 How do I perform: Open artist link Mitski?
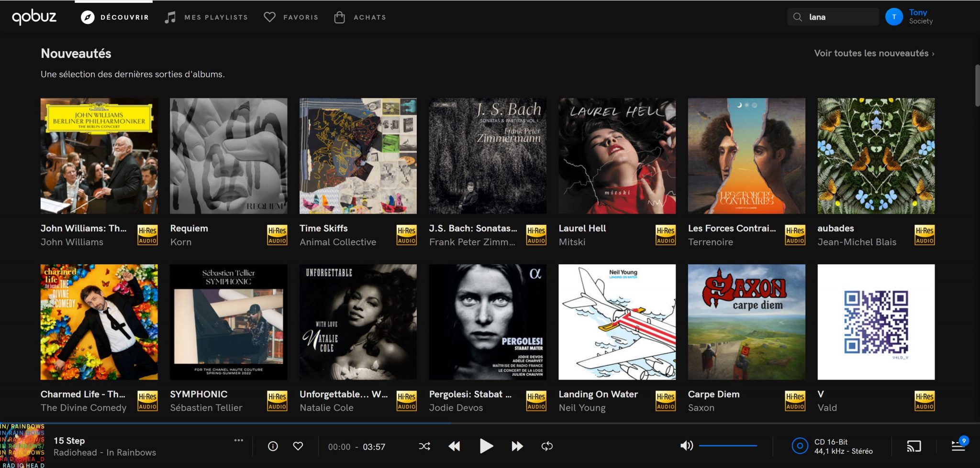[x=572, y=242]
